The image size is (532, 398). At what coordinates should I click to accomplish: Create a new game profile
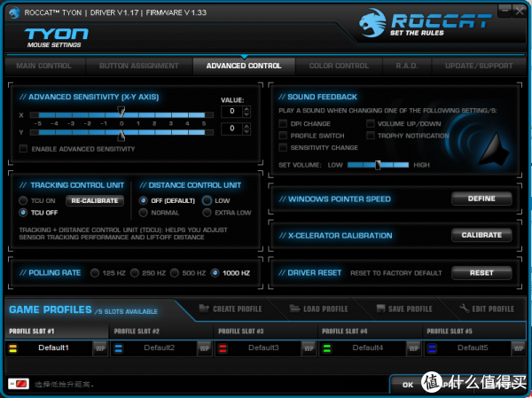231,308
